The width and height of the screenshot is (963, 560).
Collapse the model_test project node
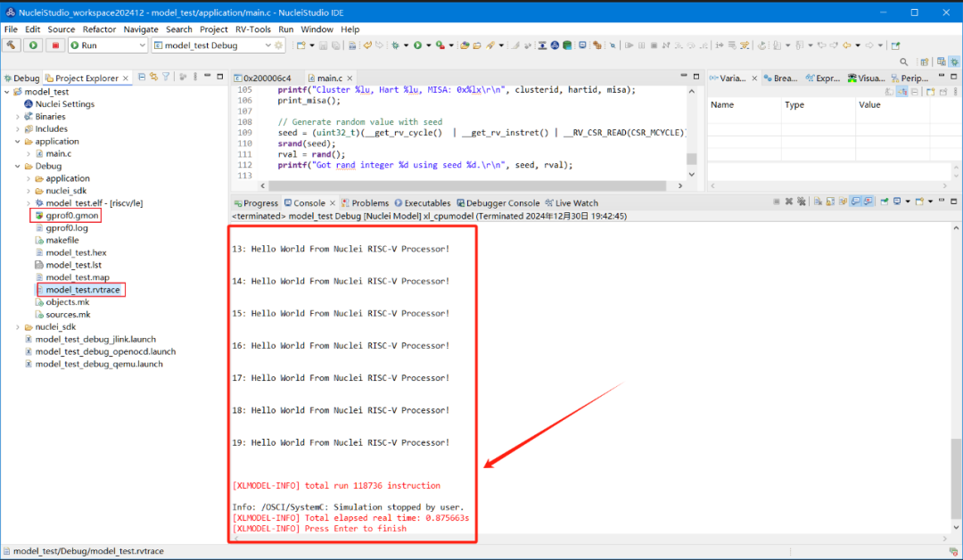7,92
